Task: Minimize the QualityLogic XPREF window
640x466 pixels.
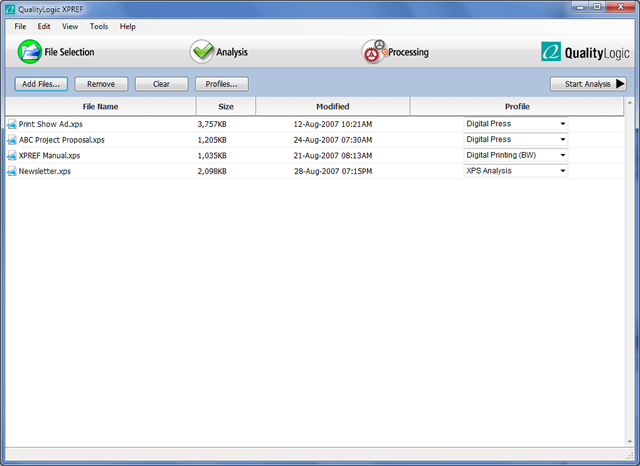Action: (580, 7)
